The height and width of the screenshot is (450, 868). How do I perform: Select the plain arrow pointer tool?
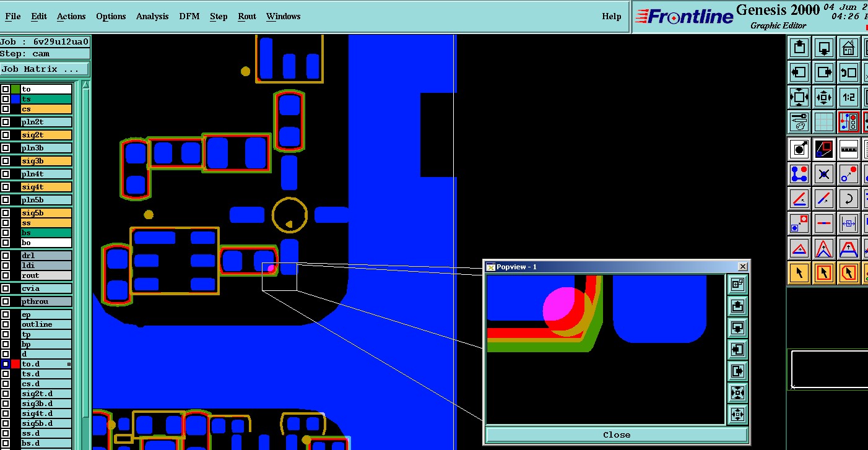799,273
